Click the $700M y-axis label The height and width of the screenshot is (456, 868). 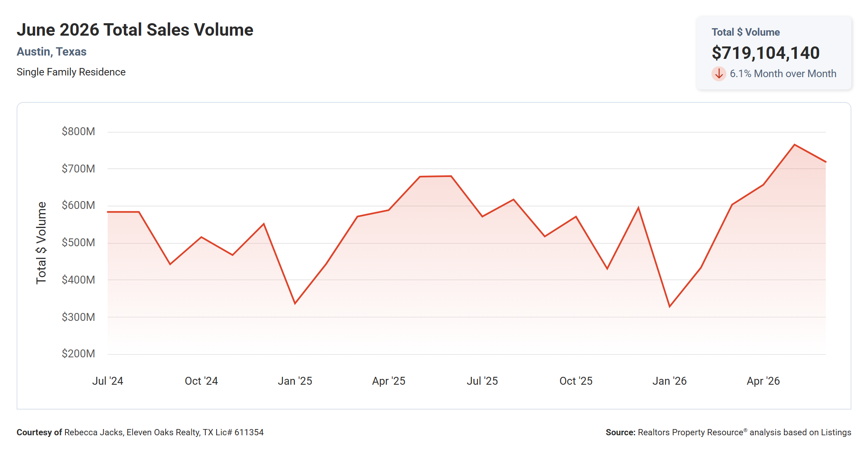point(78,169)
